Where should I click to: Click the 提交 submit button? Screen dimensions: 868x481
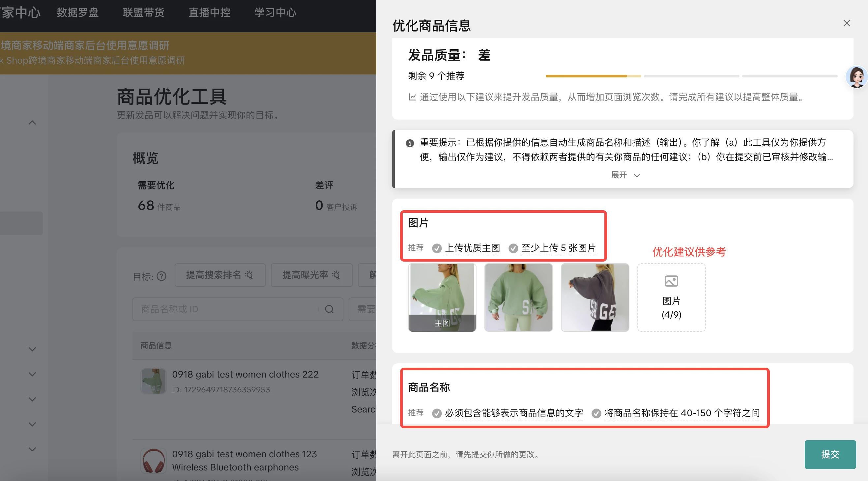(x=829, y=454)
